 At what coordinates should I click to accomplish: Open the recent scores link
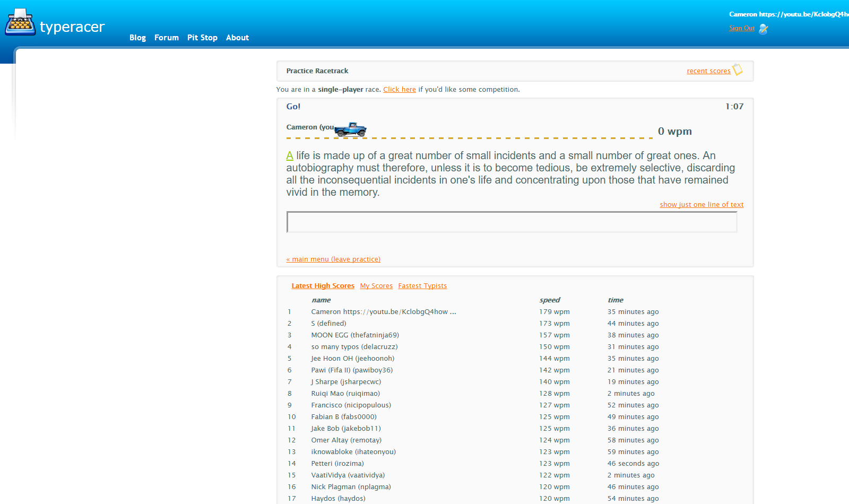[708, 71]
